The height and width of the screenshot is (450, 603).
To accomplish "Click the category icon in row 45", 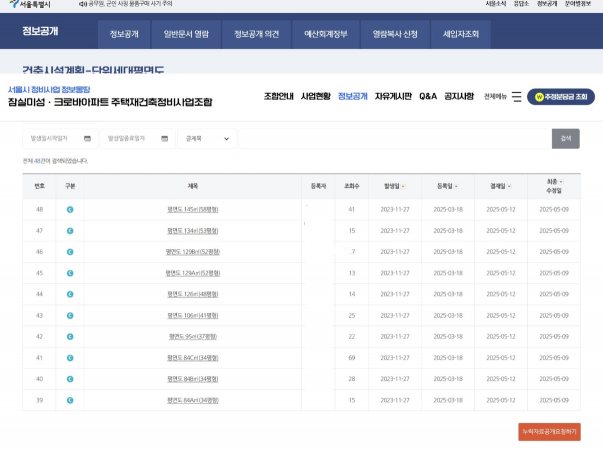I will pos(70,273).
